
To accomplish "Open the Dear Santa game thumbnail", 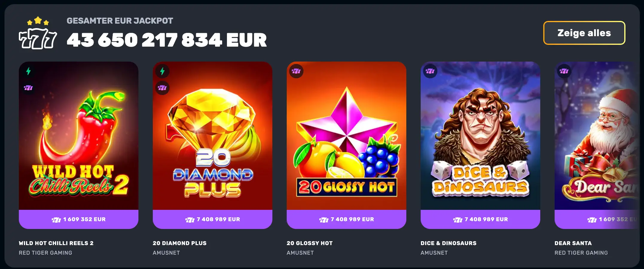I will (x=597, y=136).
